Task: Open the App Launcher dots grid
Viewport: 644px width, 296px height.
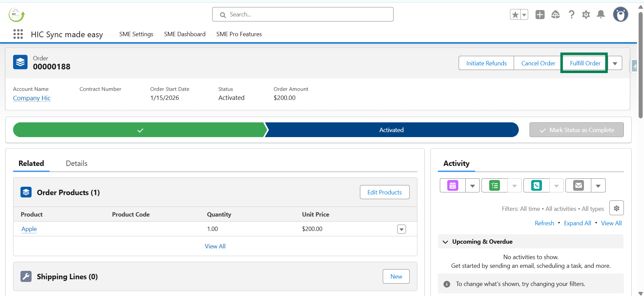Action: click(18, 34)
